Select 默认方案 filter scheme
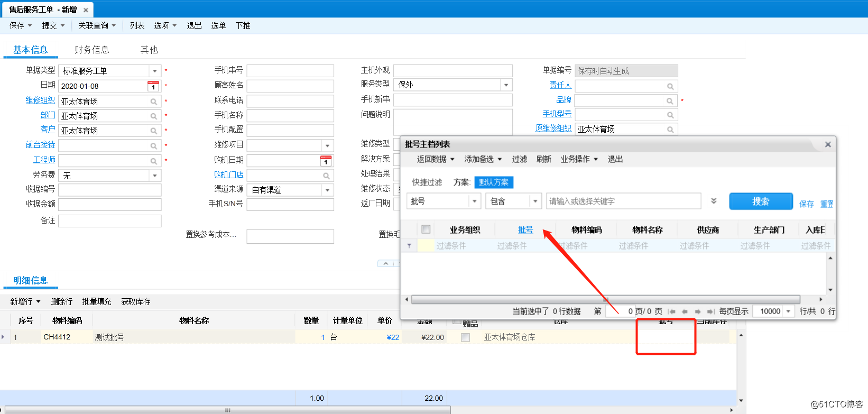This screenshot has width=868, height=414. [x=494, y=182]
